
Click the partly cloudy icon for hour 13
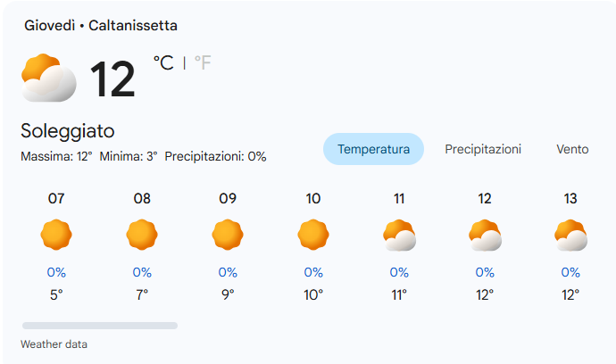[x=570, y=235]
